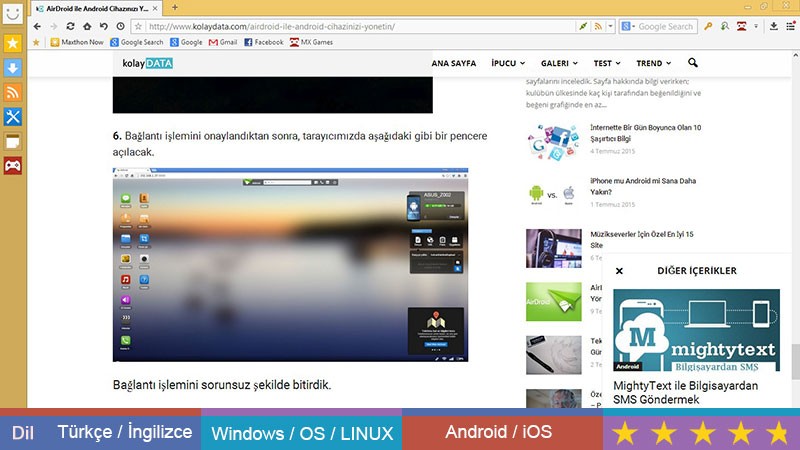Close the DİĞER İÇERİKLER popup
This screenshot has width=800, height=450.
[x=619, y=271]
